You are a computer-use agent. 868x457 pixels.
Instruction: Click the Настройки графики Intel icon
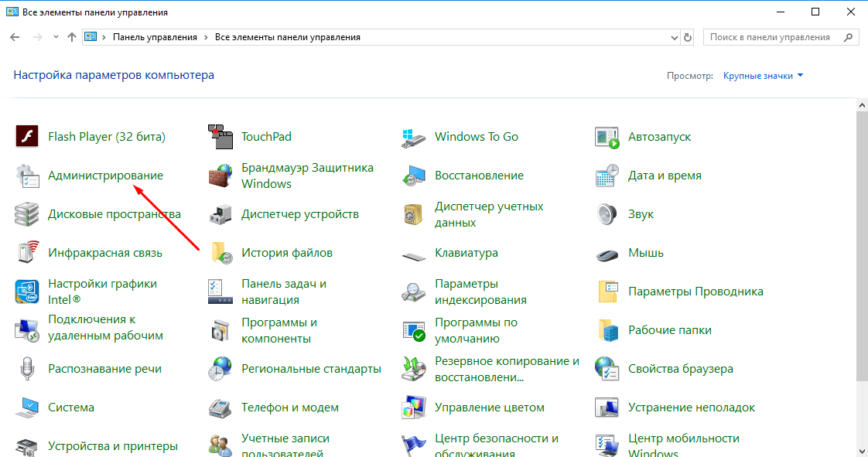coord(26,292)
